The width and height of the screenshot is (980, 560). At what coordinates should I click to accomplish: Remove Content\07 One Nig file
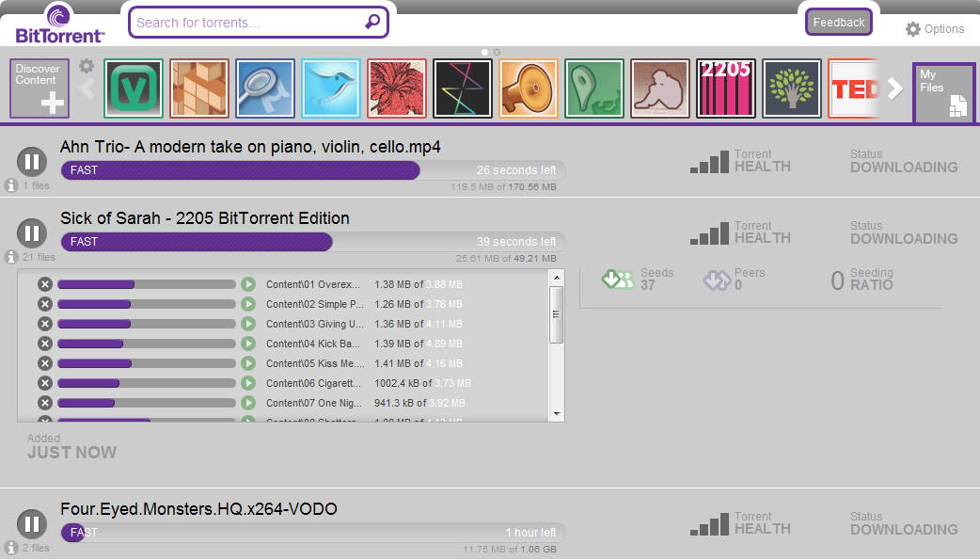coord(45,403)
